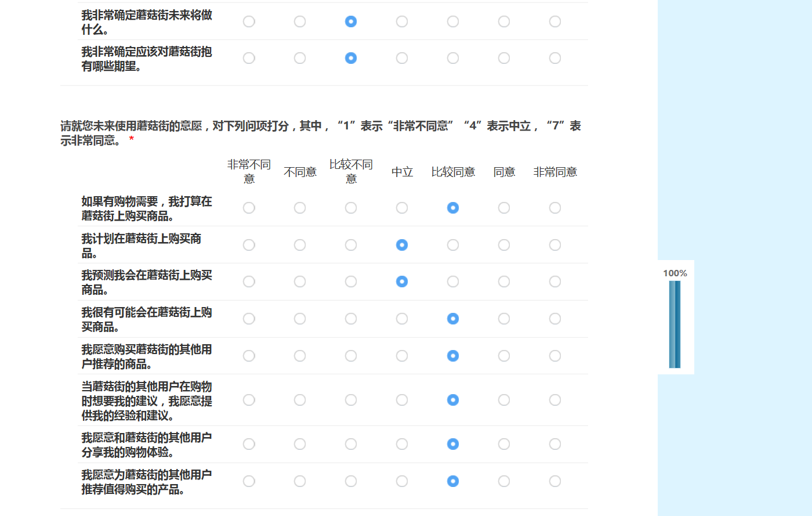This screenshot has height=516, width=812.
Task: Select 非常同意 for 如果有购物需要，我打算在蘑菇街上购买商品
Action: [555, 208]
